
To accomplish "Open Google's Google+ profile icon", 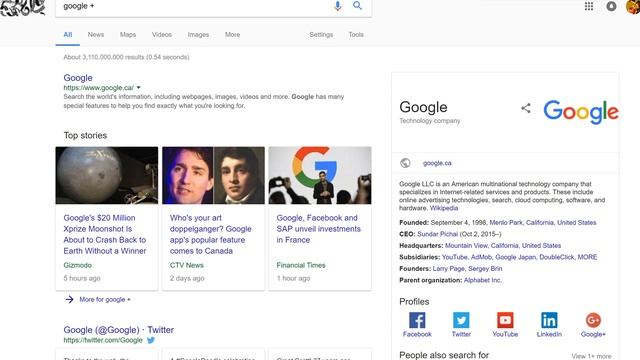I will tap(593, 320).
